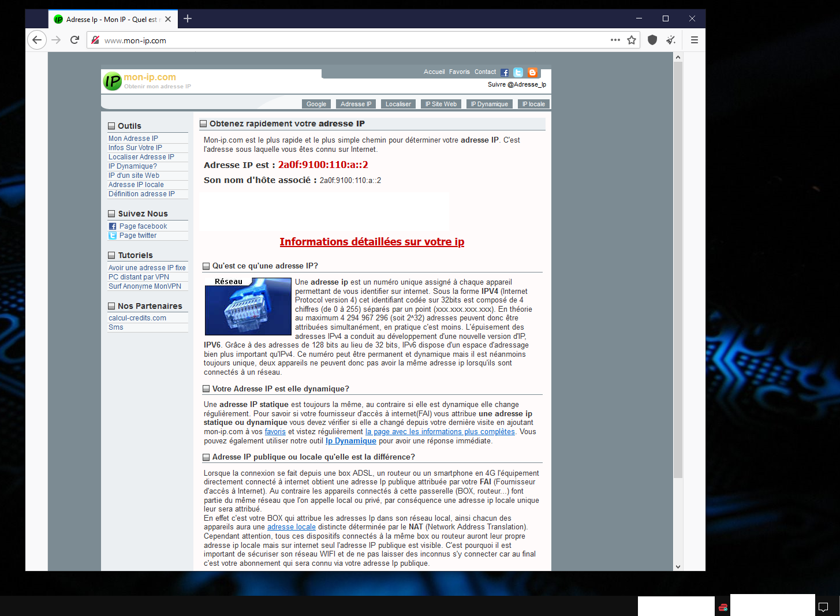Click the Réseau ethernet cable image
The width and height of the screenshot is (840, 616).
pos(248,307)
